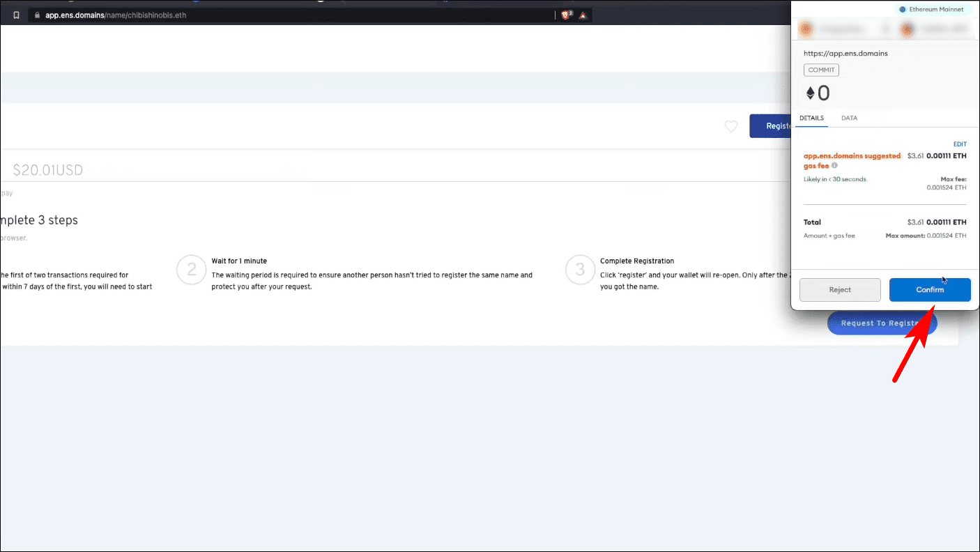Switch to the DETAILS tab
This screenshot has width=980, height=552.
[x=811, y=118]
